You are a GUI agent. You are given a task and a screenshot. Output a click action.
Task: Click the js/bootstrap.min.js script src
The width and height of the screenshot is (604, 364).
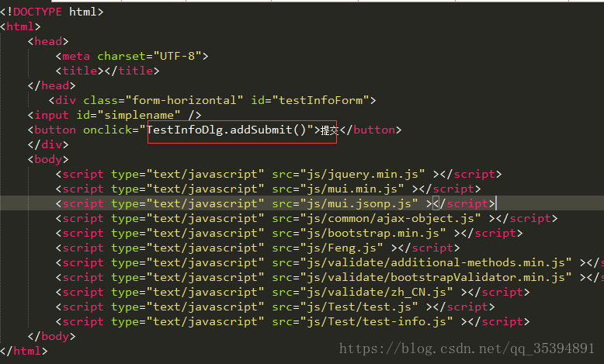(x=373, y=234)
